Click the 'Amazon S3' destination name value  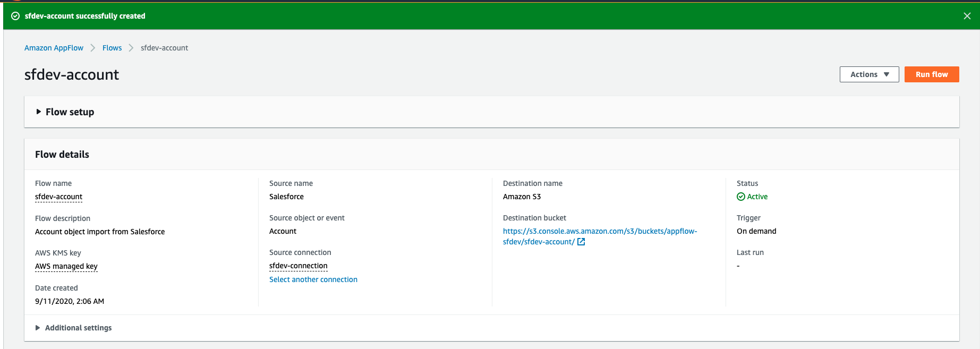pyautogui.click(x=522, y=197)
